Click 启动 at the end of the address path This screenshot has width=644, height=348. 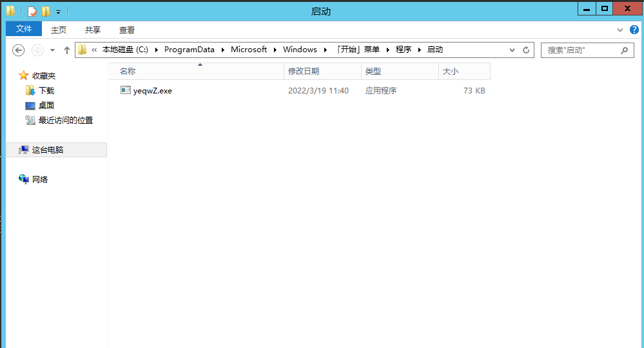point(435,50)
